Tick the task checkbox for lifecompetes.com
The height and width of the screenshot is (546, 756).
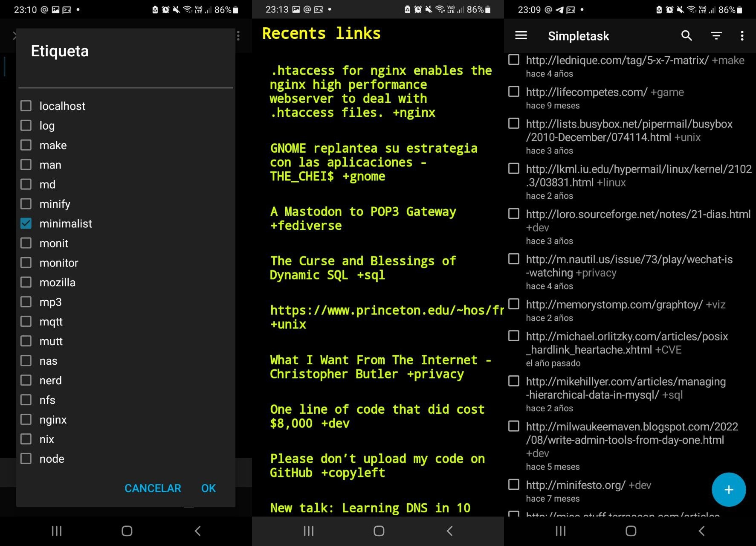[514, 92]
